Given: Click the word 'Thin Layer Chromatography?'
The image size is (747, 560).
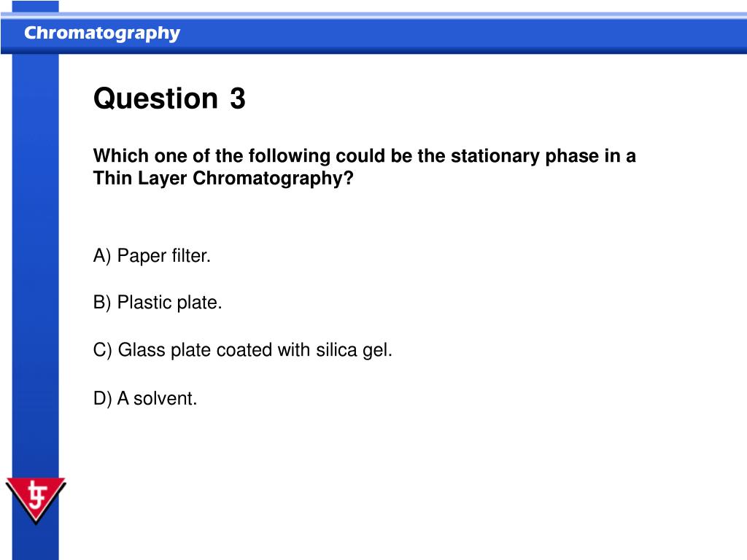Looking at the screenshot, I should pyautogui.click(x=223, y=178).
